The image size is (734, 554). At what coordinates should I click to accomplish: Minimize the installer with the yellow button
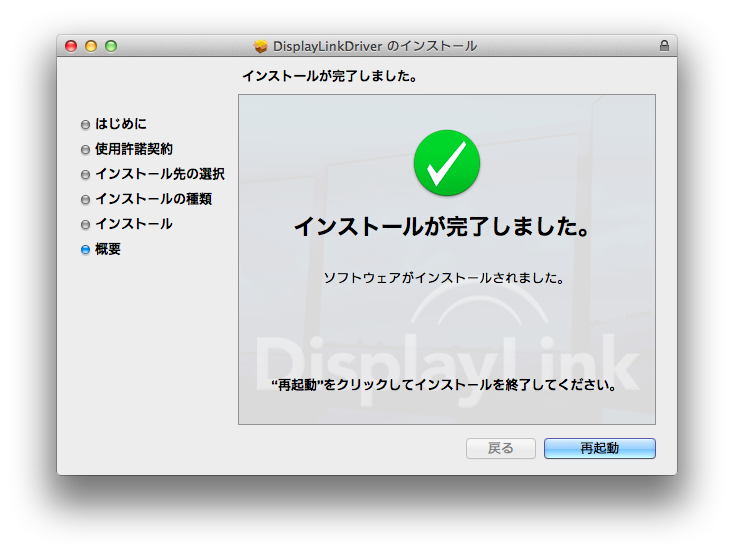[91, 46]
